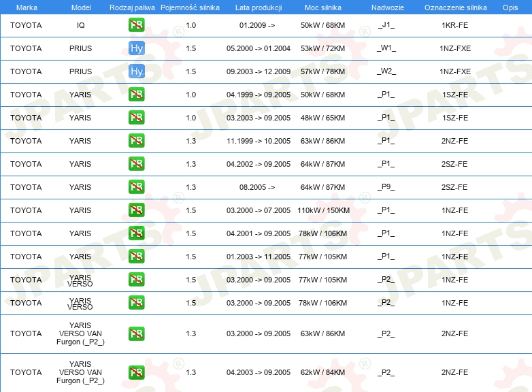This screenshot has width=532, height=392.
Task: Click petrol icon in Yaris 04.1999 row
Action: (x=136, y=95)
